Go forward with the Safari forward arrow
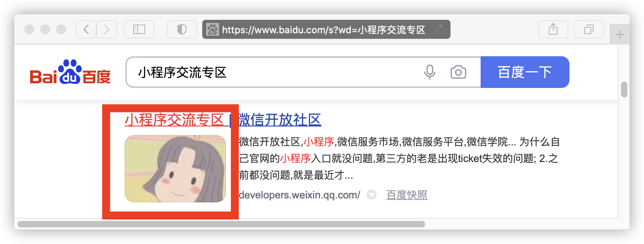Viewport: 644px width, 244px height. (x=107, y=29)
